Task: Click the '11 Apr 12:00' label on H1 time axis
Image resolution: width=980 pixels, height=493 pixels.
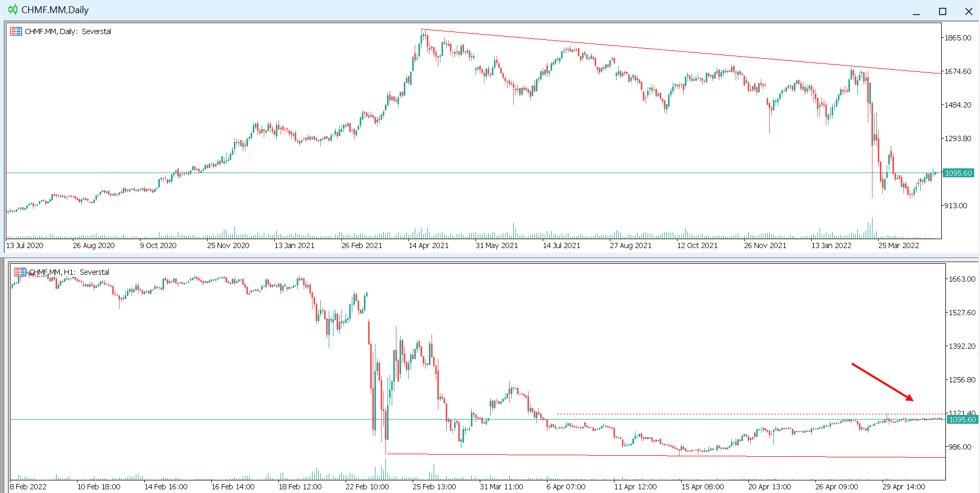Action: pos(636,487)
